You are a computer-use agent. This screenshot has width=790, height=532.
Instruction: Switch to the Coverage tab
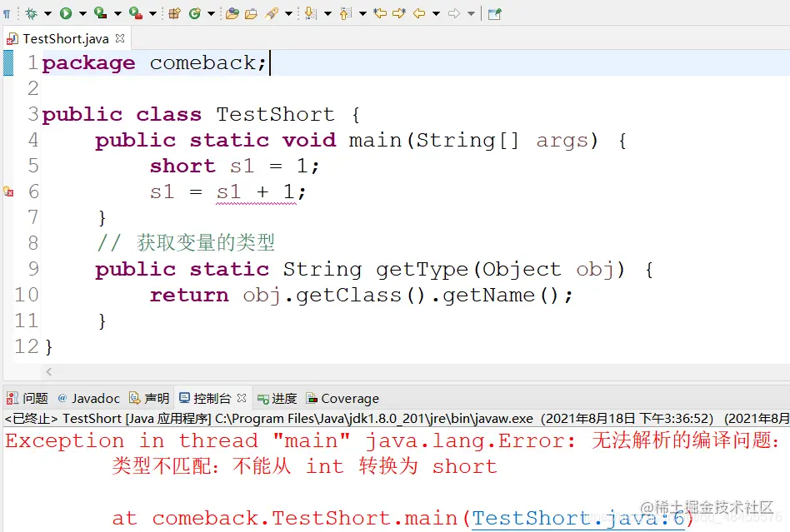[342, 399]
